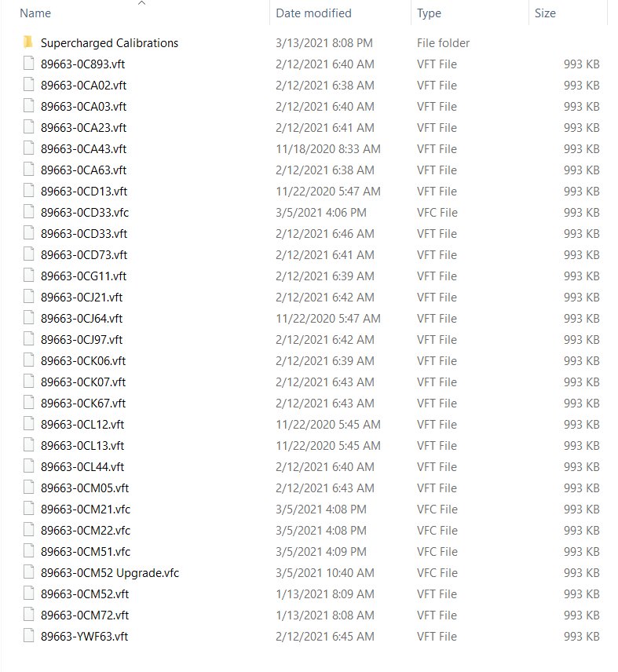Select the file name 89663-0CM72.vft
This screenshot has height=672, width=618.
(x=85, y=615)
